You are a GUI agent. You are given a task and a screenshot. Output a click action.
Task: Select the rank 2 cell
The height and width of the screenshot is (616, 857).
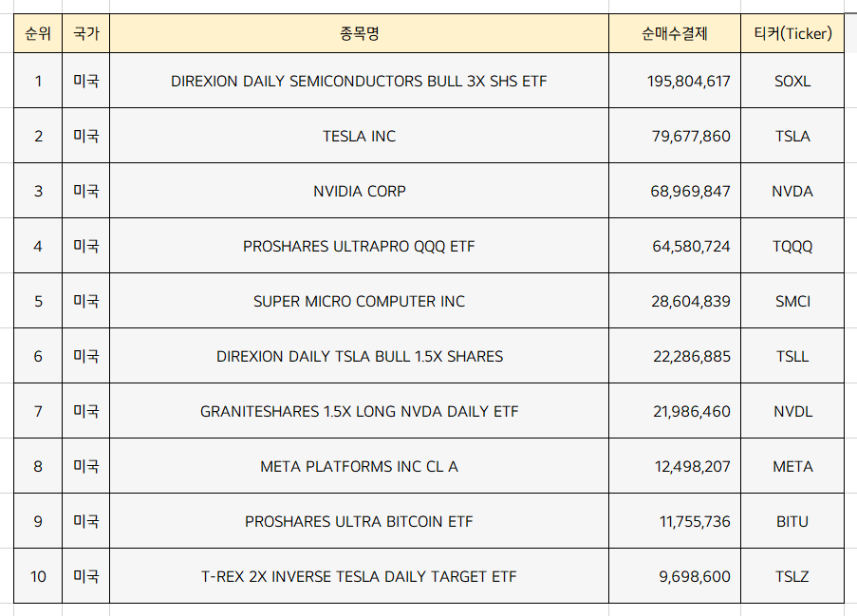(38, 136)
